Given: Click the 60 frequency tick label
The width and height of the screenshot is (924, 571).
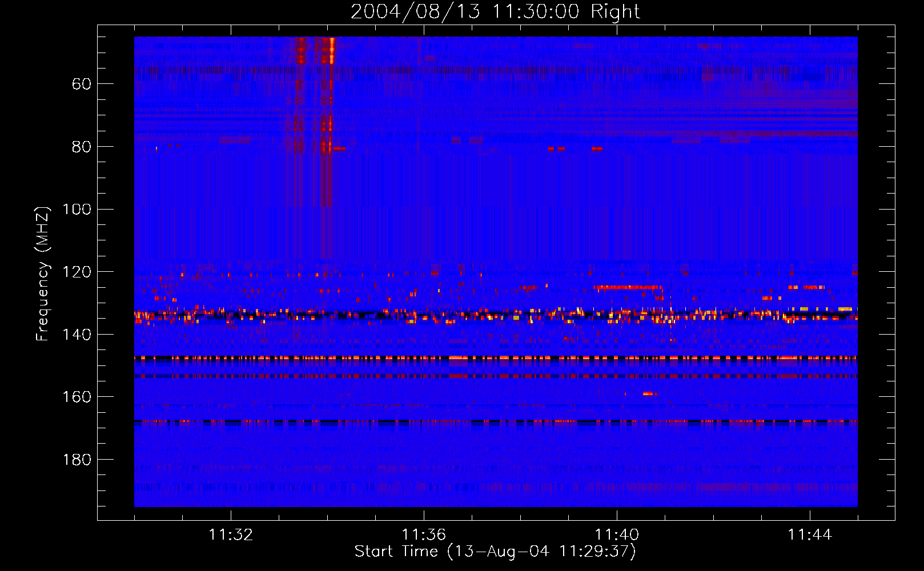Looking at the screenshot, I should pos(82,85).
